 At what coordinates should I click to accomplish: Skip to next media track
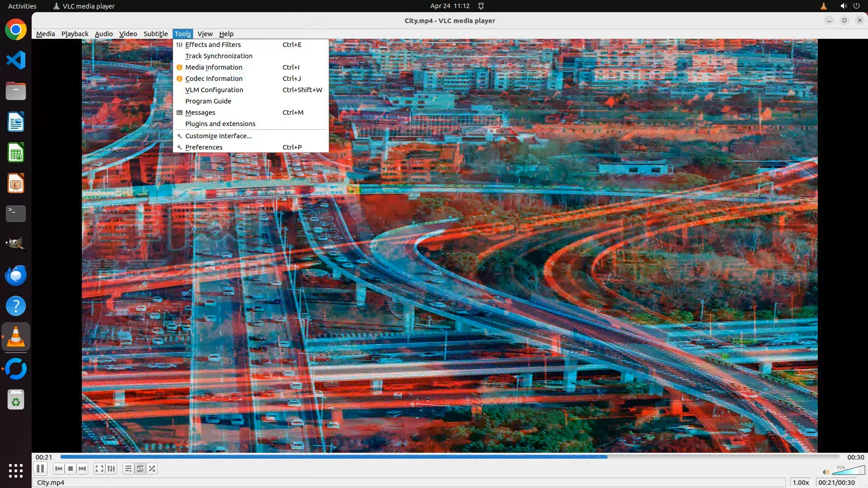(x=82, y=469)
